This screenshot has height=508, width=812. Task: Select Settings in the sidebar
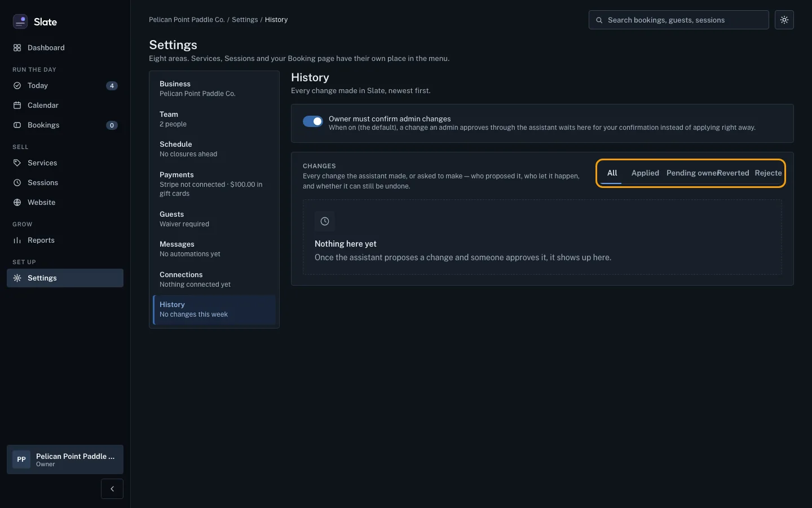point(65,278)
